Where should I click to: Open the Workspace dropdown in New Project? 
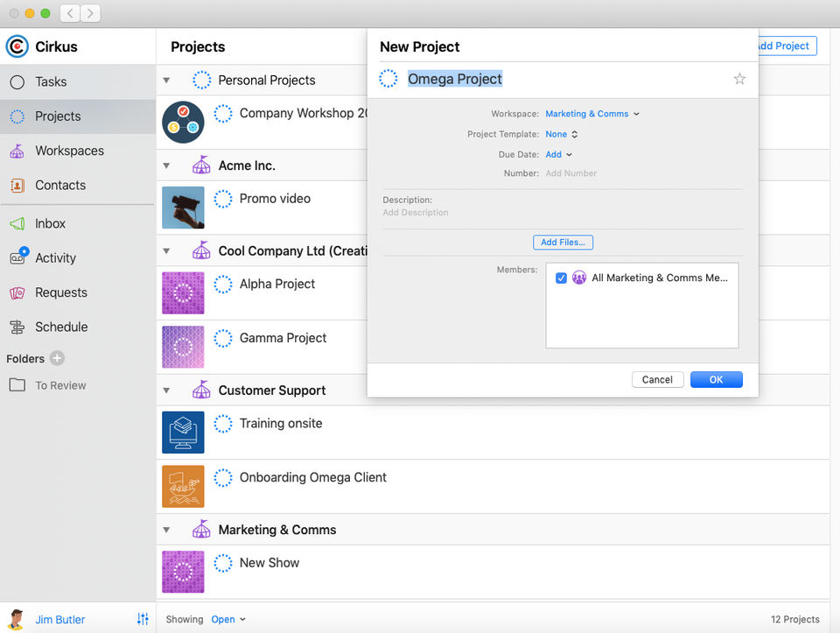pos(591,114)
